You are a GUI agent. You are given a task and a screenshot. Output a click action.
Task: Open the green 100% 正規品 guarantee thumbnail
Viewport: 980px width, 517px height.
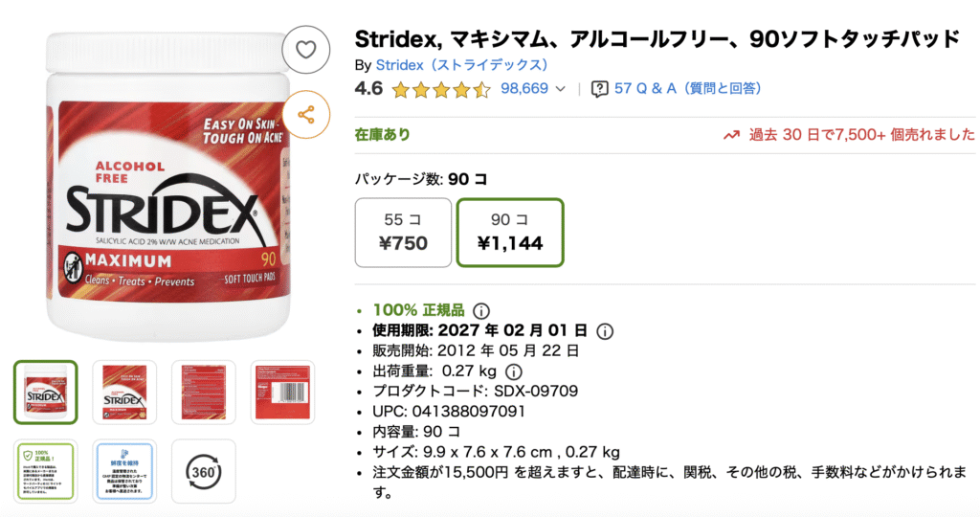pyautogui.click(x=45, y=471)
